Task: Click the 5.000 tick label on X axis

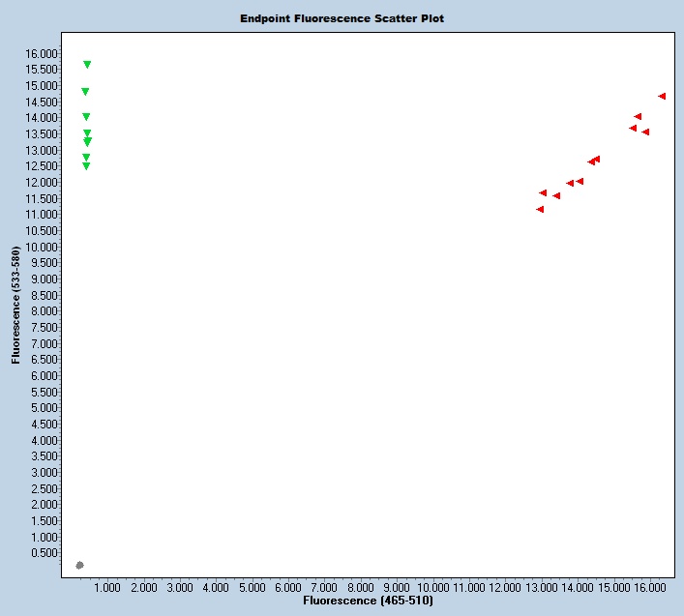Action: [x=253, y=587]
